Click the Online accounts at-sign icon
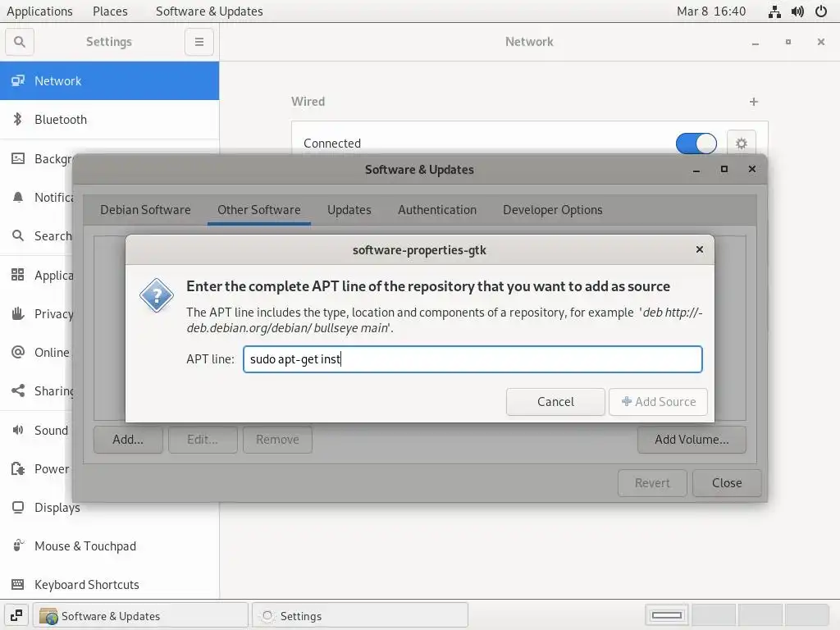The width and height of the screenshot is (840, 630). [x=18, y=352]
